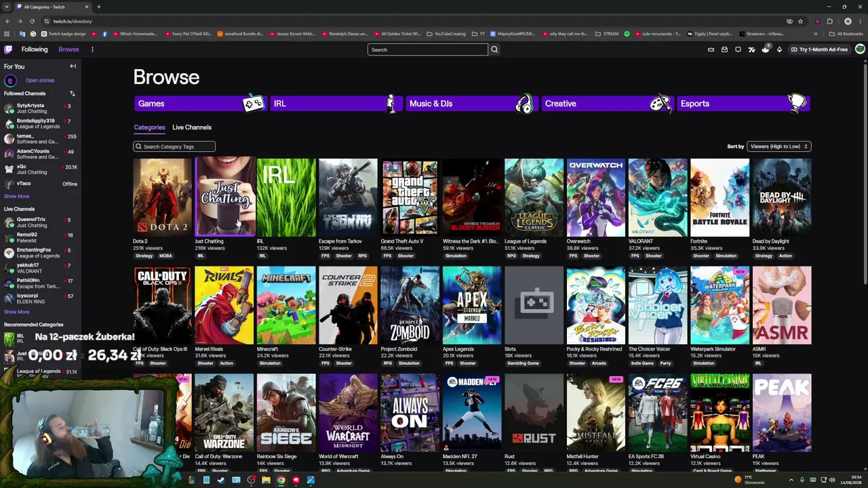Switch to the Following tab
The image size is (868, 488).
click(x=35, y=49)
